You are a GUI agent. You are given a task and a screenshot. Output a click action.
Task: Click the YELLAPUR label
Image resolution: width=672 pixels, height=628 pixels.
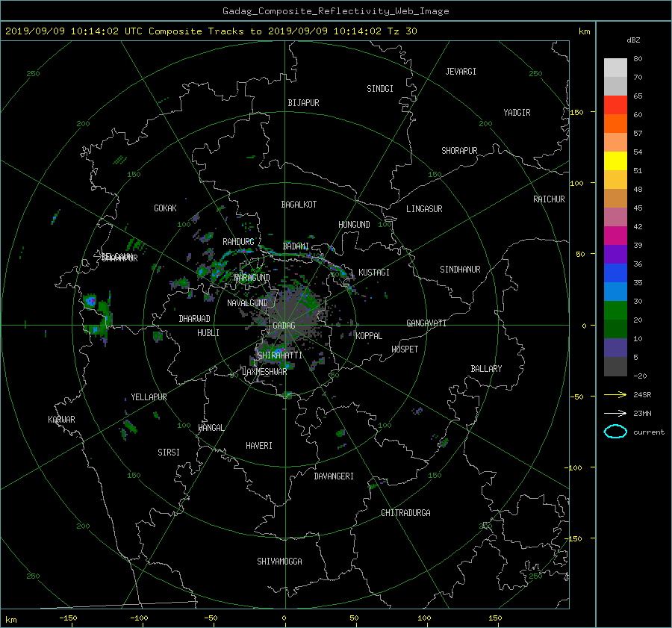point(149,397)
